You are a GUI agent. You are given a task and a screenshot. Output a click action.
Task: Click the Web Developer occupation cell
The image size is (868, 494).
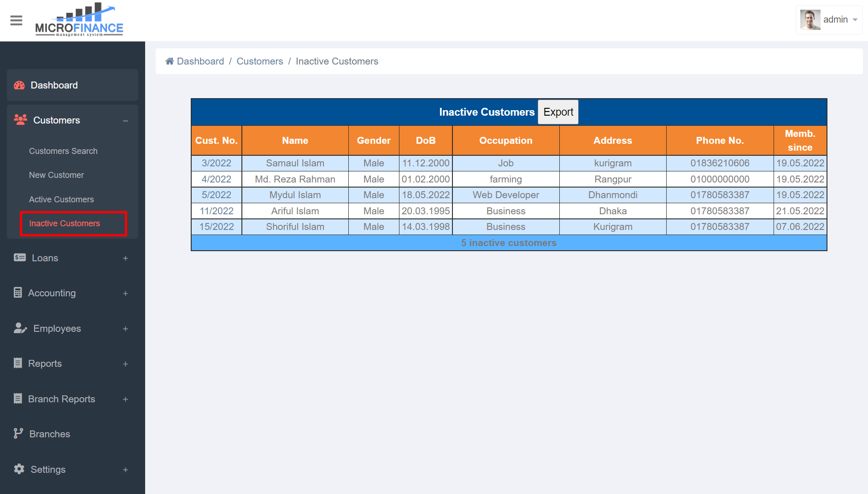click(506, 195)
